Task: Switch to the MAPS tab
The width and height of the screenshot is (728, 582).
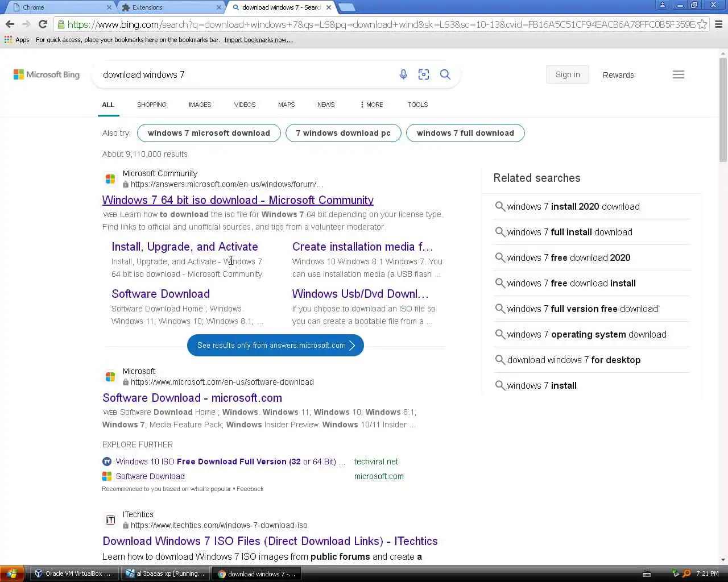Action: (287, 105)
